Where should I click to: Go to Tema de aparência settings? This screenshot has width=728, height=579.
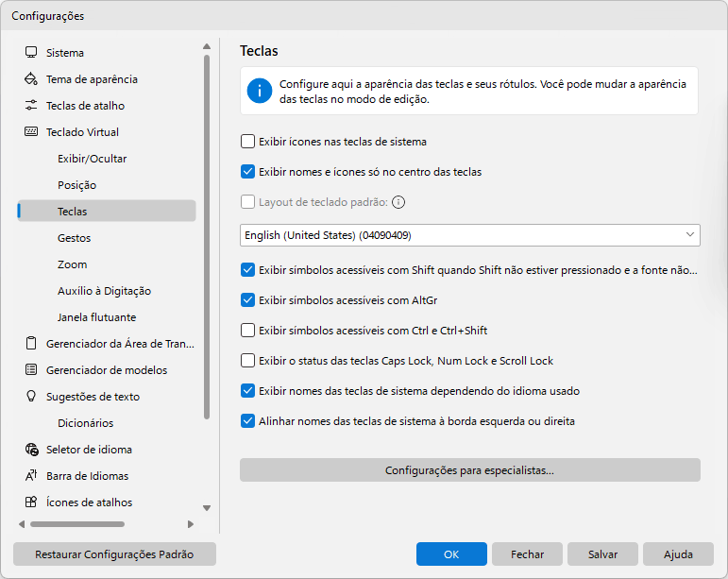click(107, 79)
